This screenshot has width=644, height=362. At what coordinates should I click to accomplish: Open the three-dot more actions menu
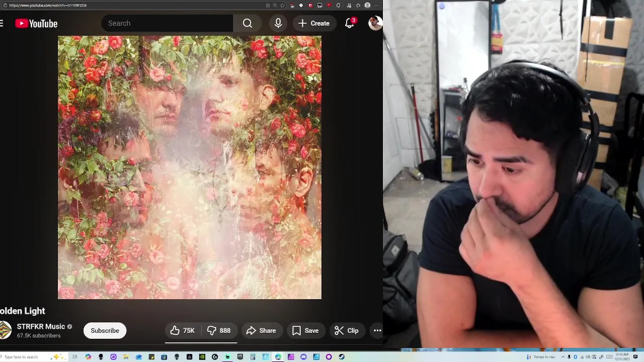pyautogui.click(x=377, y=330)
